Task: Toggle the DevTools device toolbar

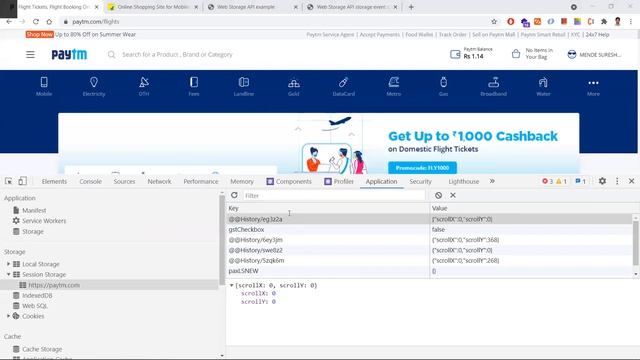Action: click(x=22, y=181)
